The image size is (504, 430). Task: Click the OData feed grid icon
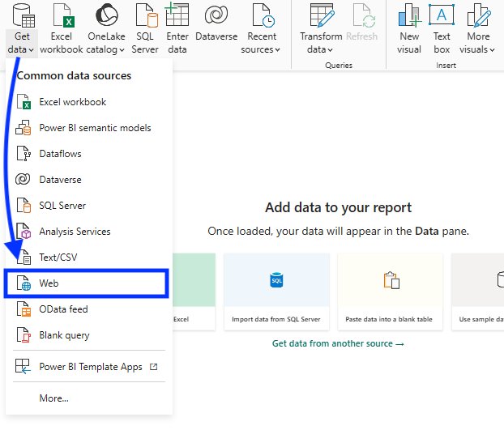coord(23,309)
